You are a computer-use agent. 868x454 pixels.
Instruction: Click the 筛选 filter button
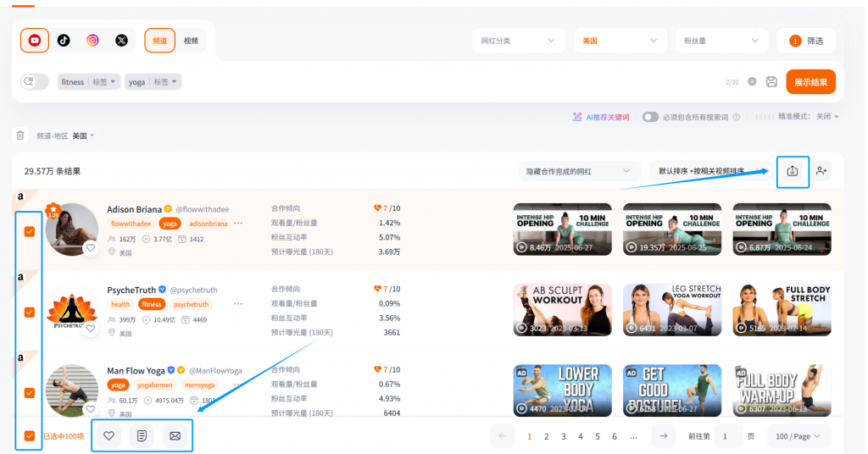(x=807, y=41)
